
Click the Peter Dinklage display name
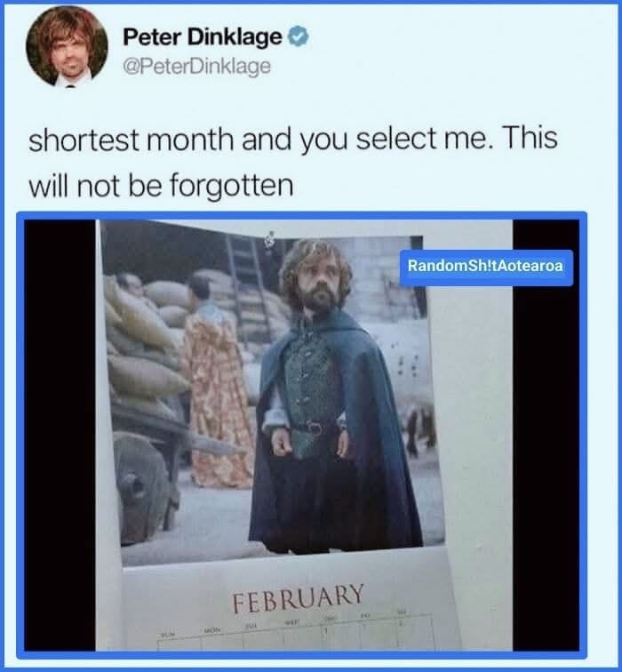click(x=203, y=36)
